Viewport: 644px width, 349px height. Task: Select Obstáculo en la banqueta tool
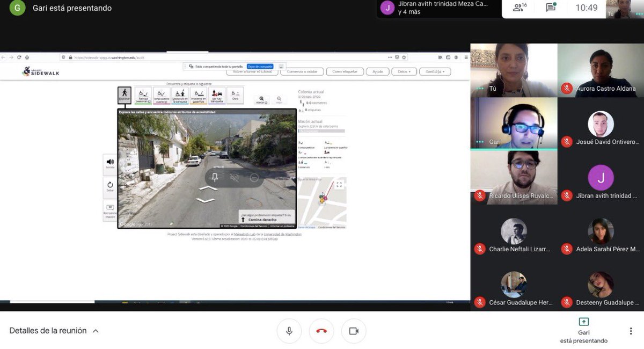pos(180,96)
